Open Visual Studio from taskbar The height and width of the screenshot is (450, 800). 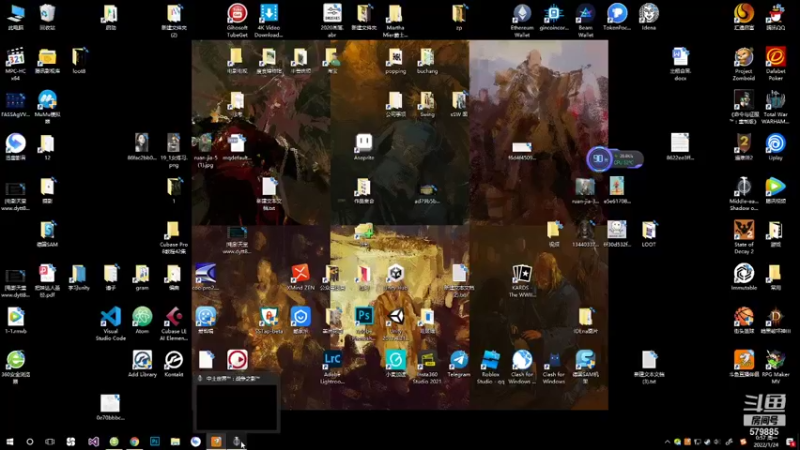point(93,442)
